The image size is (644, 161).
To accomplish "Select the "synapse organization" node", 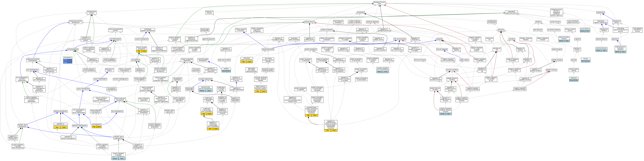I will tap(206, 79).
